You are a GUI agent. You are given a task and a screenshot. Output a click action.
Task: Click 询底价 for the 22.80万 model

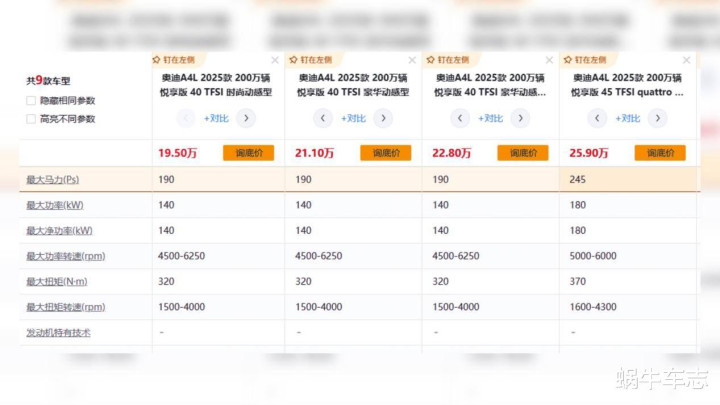(x=523, y=153)
